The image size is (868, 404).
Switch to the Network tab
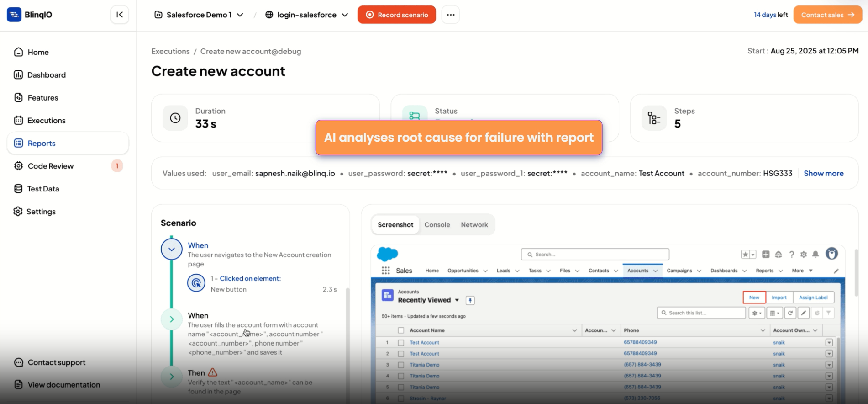(x=474, y=225)
